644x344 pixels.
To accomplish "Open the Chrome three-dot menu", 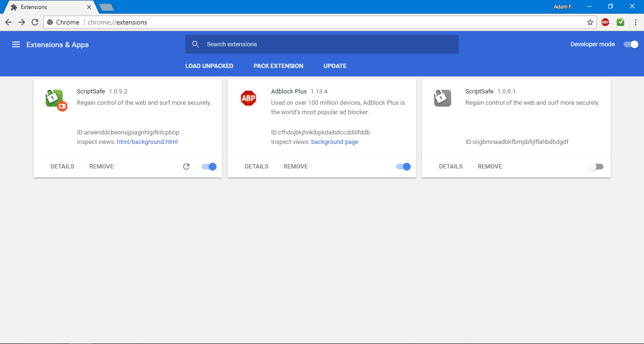I will click(635, 22).
